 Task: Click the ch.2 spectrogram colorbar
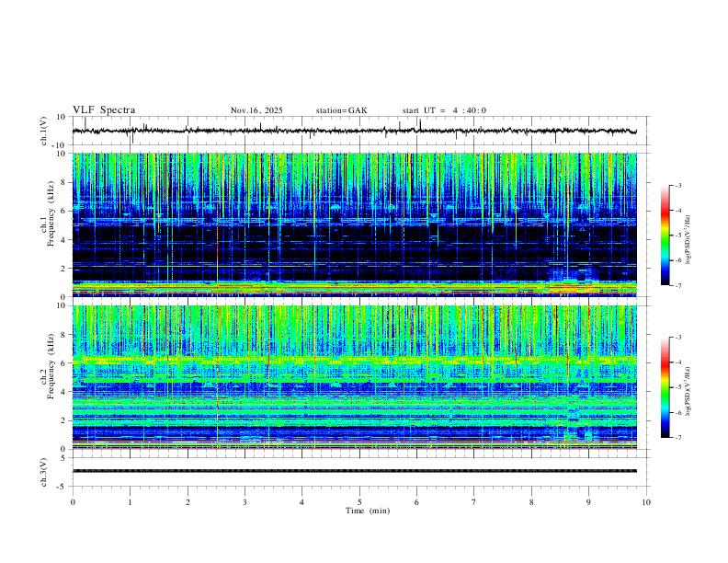click(x=665, y=387)
